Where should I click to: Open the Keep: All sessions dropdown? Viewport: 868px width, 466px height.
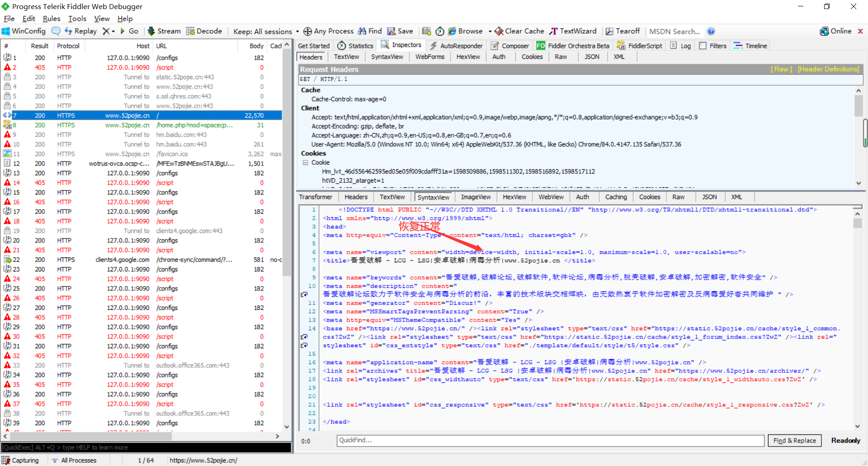[266, 31]
